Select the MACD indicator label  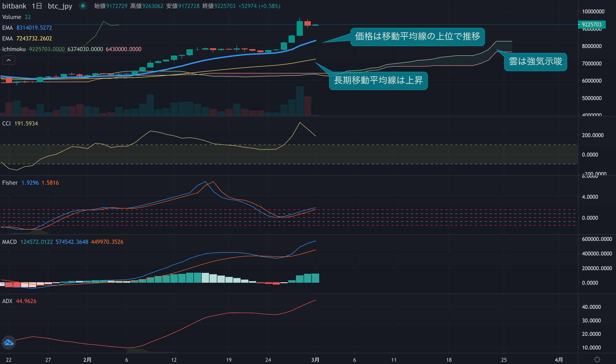(x=9, y=242)
